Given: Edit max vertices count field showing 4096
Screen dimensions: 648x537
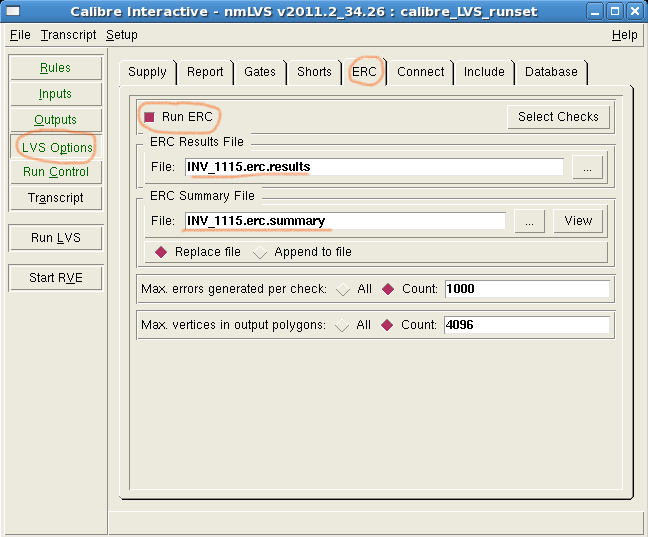Looking at the screenshot, I should click(526, 325).
